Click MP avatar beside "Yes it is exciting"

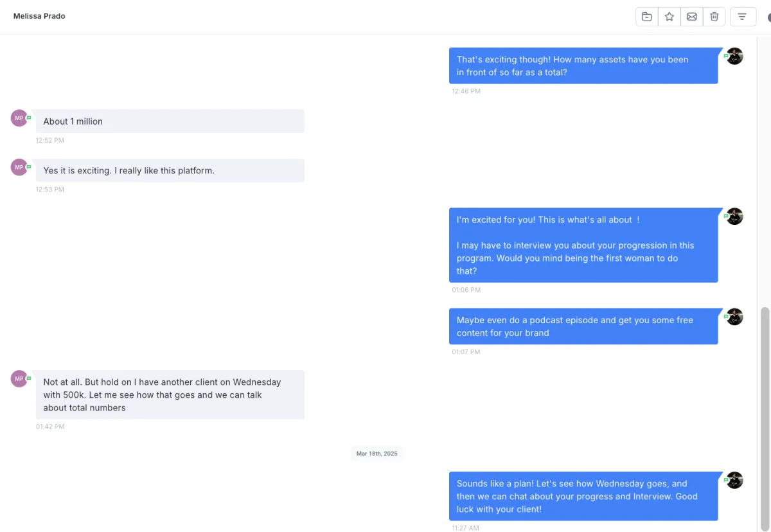click(x=19, y=167)
